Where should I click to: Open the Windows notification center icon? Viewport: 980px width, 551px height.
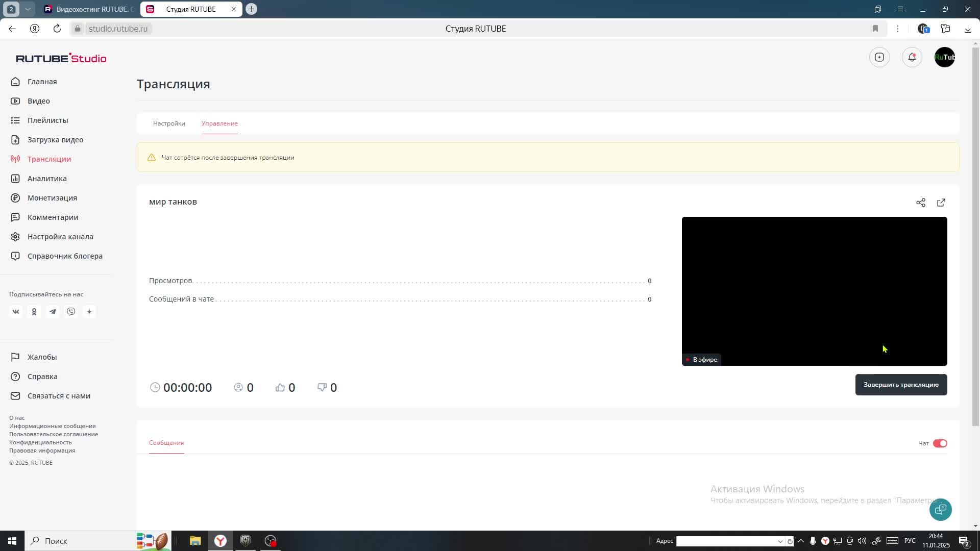[964, 541]
